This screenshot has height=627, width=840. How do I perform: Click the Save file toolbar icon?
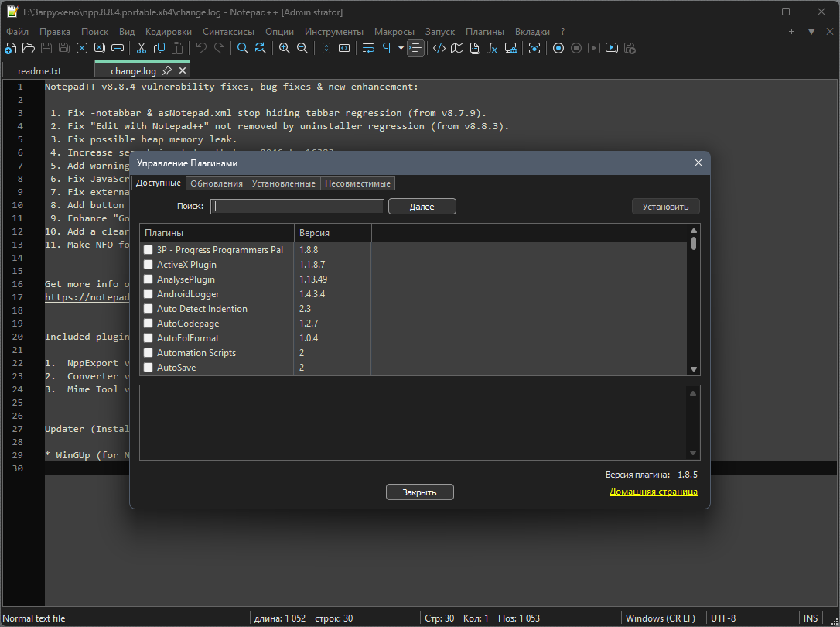click(46, 48)
